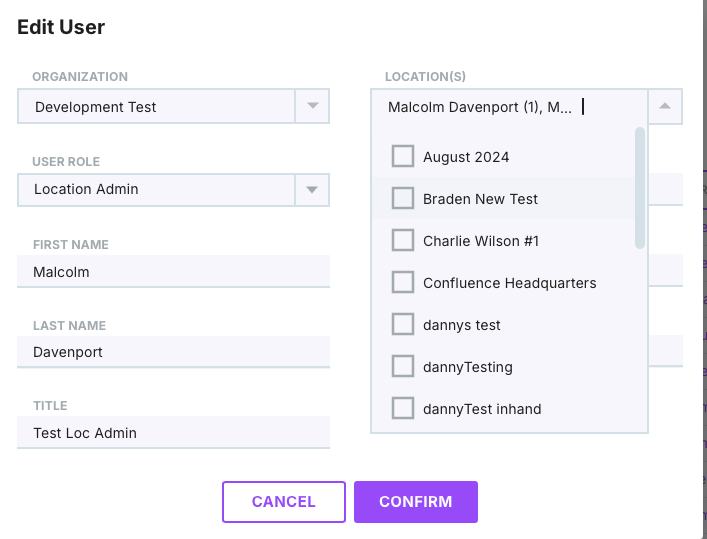The width and height of the screenshot is (707, 539).
Task: Enable the Confluence Headquarters checkbox
Action: (x=403, y=283)
